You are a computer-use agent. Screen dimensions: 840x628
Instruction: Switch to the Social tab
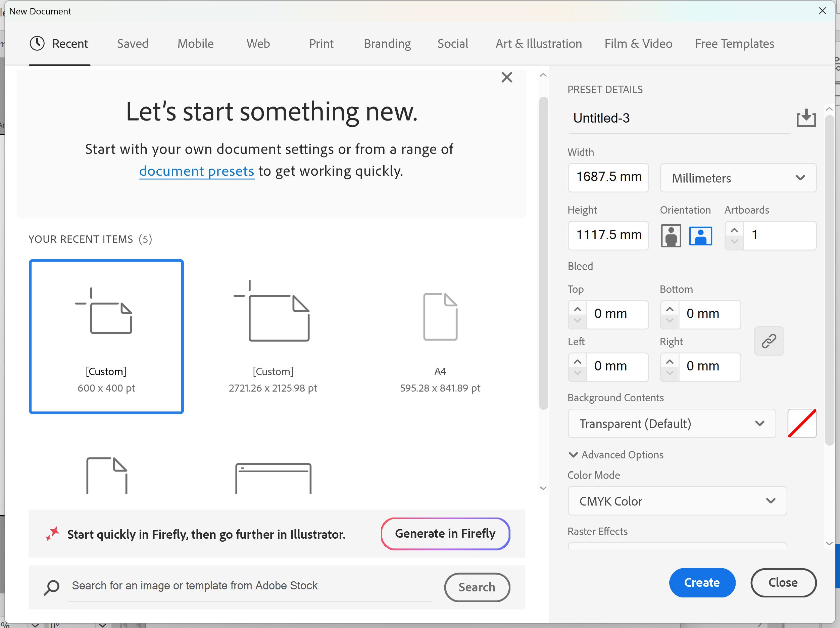click(x=453, y=44)
